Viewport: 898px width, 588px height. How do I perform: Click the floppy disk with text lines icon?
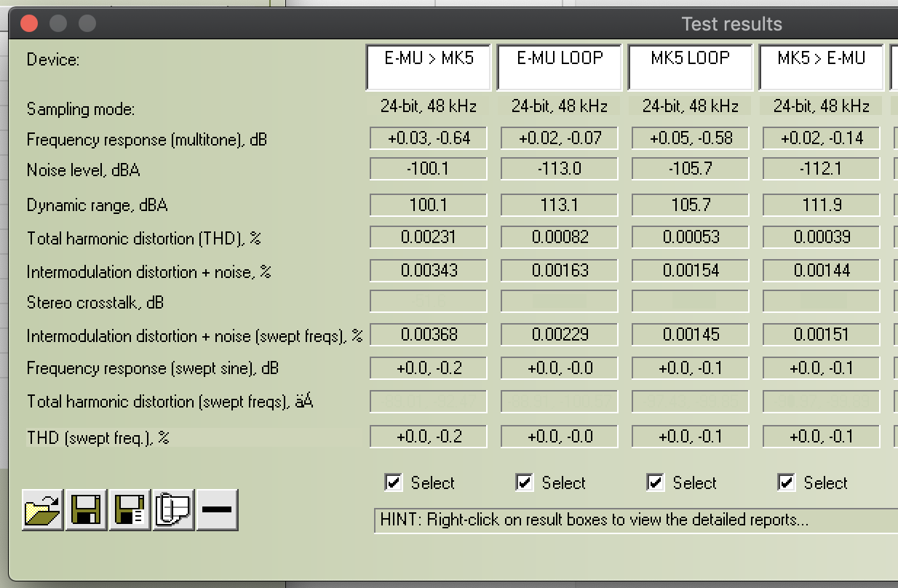(x=130, y=510)
